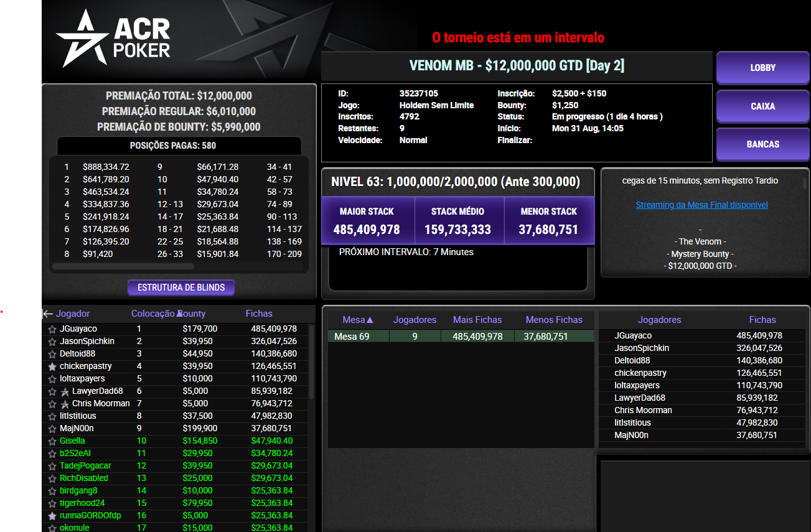
Task: Star Gisella as a favorite player
Action: (x=52, y=441)
